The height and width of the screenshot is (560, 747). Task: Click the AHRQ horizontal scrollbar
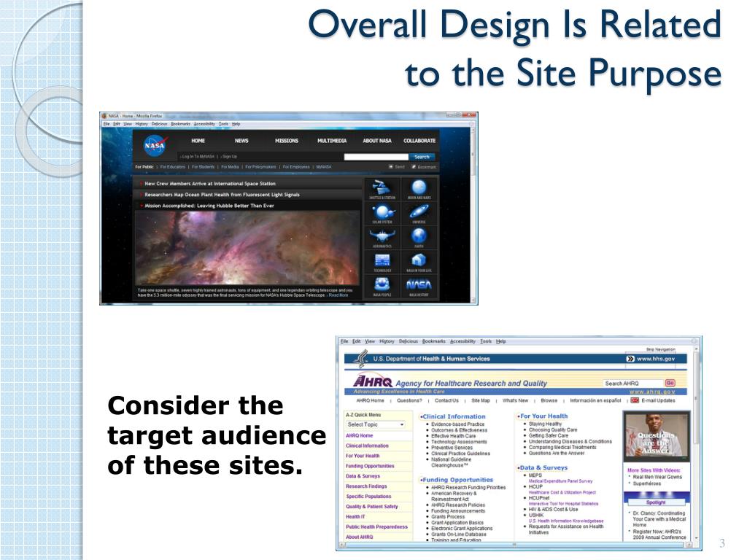[514, 544]
